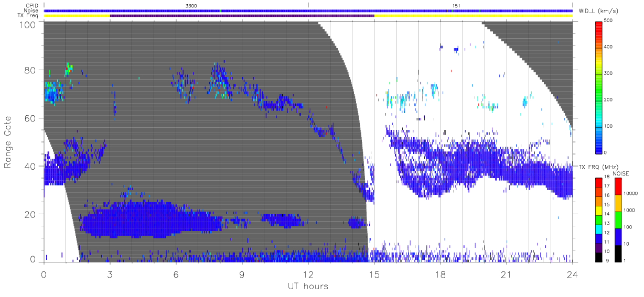Click the 17 tick on TX frequency legend
This screenshot has height=297, width=644.
[607, 186]
